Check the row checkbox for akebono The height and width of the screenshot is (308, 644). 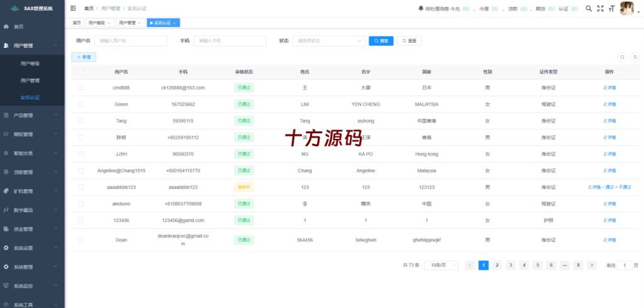tap(81, 204)
